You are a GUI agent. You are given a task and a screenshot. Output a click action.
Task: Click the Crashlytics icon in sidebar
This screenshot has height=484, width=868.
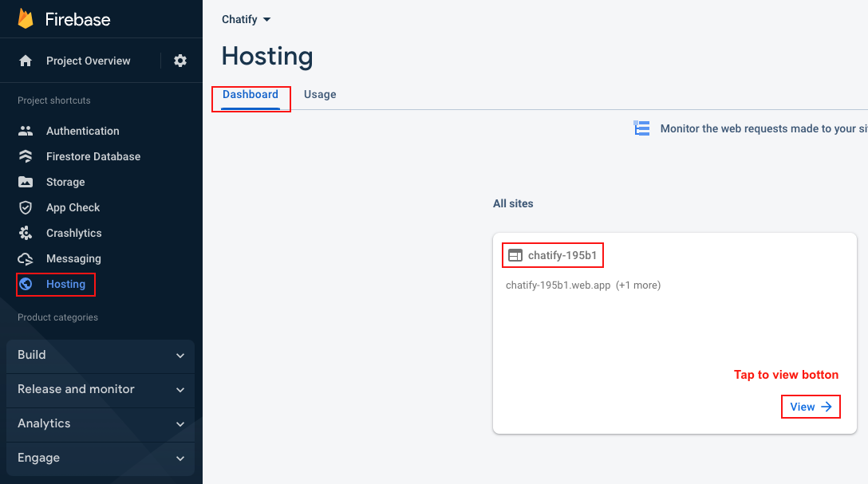point(26,233)
